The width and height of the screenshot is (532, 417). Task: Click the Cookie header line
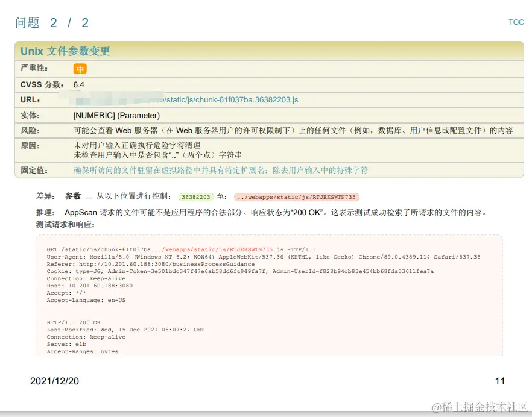tap(240, 271)
